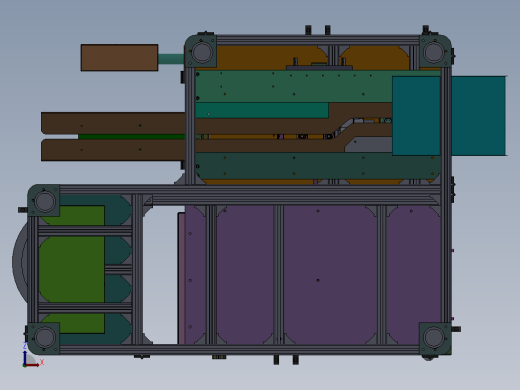Image resolution: width=520 pixels, height=390 pixels.
Task: Click the red X axis of the orientation triad
Action: click(33, 365)
